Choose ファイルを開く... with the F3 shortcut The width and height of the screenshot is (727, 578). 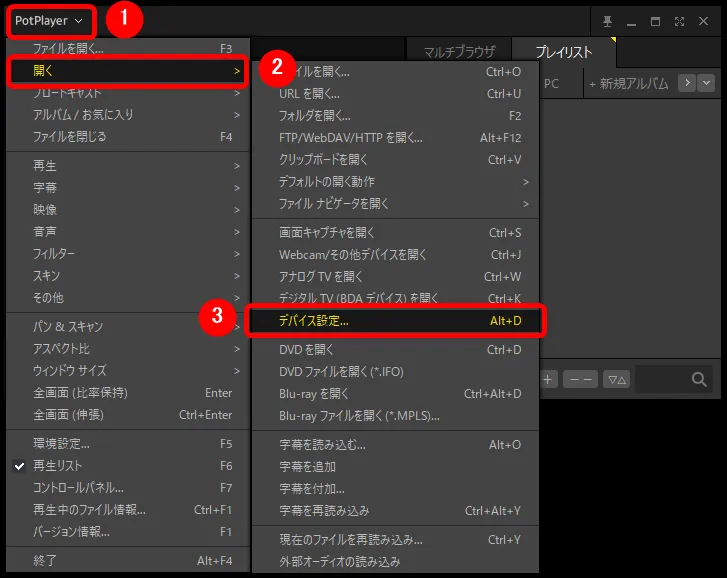[128, 48]
